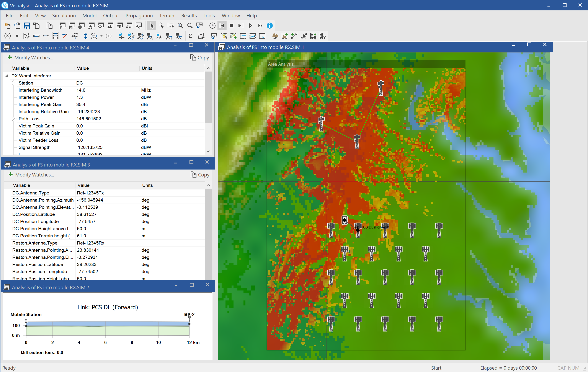Screen dimensions: 588x372
Task: Click the station group (dots in brackets) icon
Action: coord(27,36)
